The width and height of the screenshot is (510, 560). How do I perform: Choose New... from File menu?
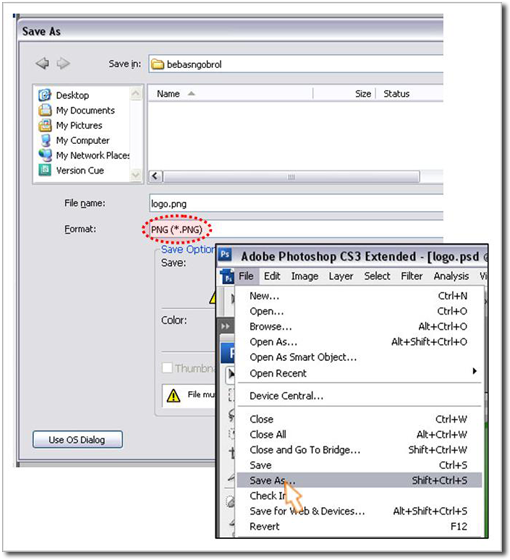point(359,296)
